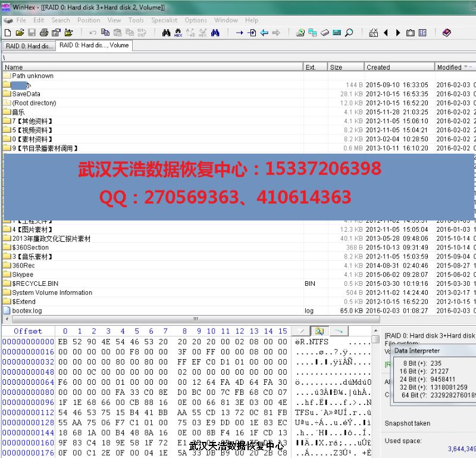Toggle the checkmark mode button above text column
Image resolution: width=476 pixels, height=458 pixels.
tap(301, 331)
